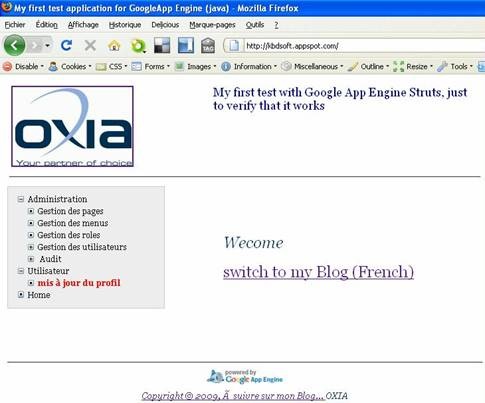The image size is (485, 403).
Task: Select Administration in the tree menu
Action: [57, 199]
